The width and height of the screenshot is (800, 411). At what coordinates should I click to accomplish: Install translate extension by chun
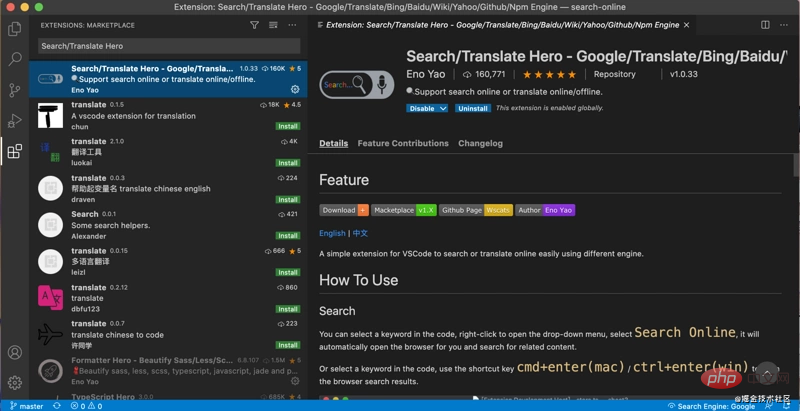click(x=288, y=126)
